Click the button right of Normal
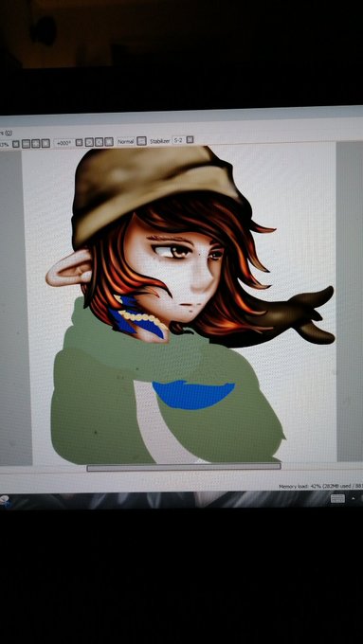 [x=141, y=141]
